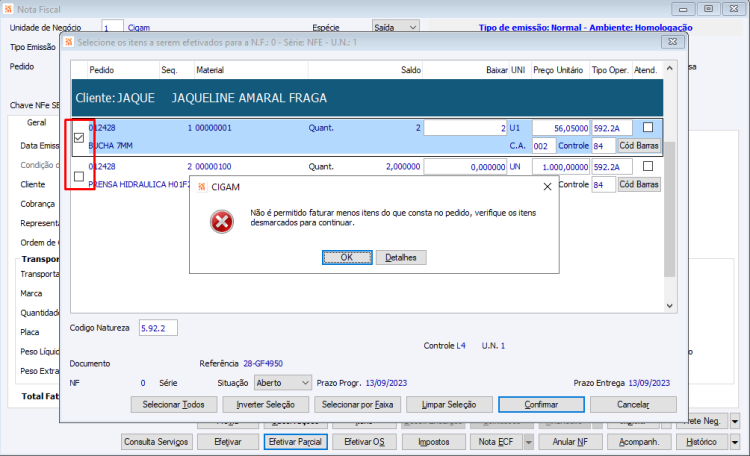Click the unit price field 1.000,00000
The image size is (750, 456).
(x=561, y=167)
